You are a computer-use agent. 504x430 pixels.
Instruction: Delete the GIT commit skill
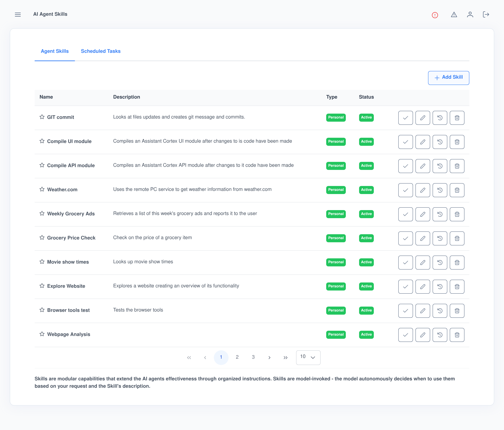[x=457, y=118]
